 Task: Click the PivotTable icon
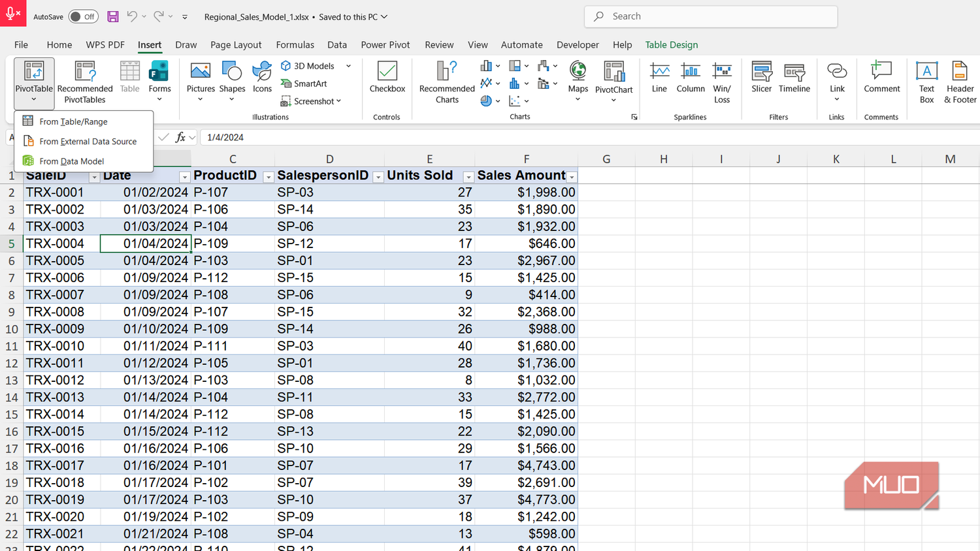point(33,71)
